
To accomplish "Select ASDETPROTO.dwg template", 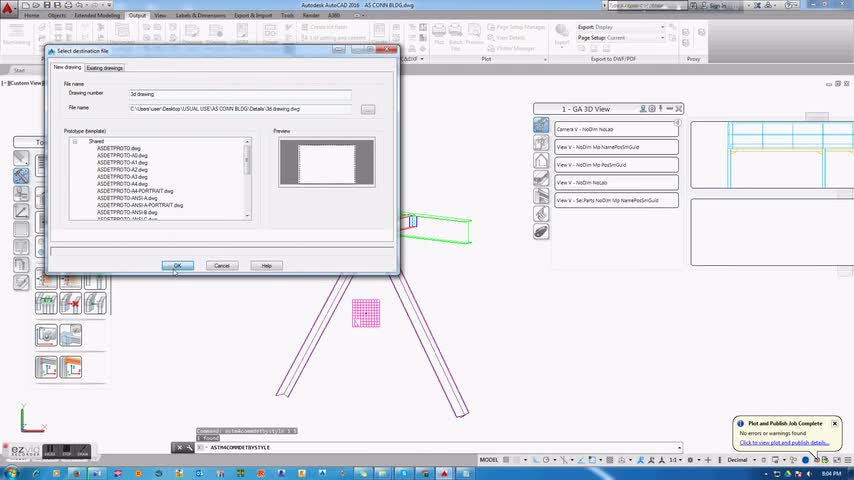I will [119, 148].
